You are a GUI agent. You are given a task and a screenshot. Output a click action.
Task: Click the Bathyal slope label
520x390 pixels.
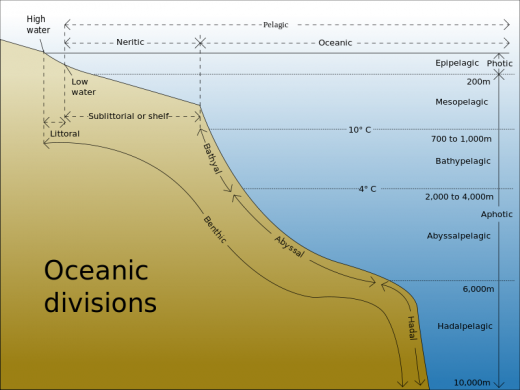coord(212,159)
